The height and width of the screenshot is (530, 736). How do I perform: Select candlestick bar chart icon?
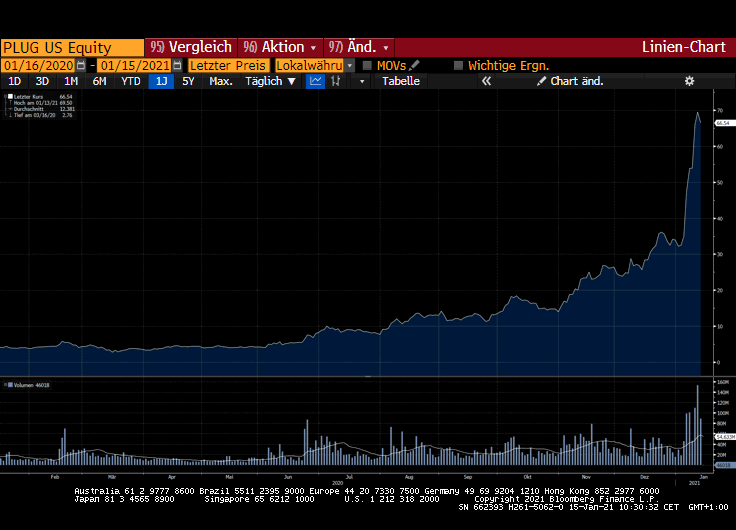pos(335,81)
